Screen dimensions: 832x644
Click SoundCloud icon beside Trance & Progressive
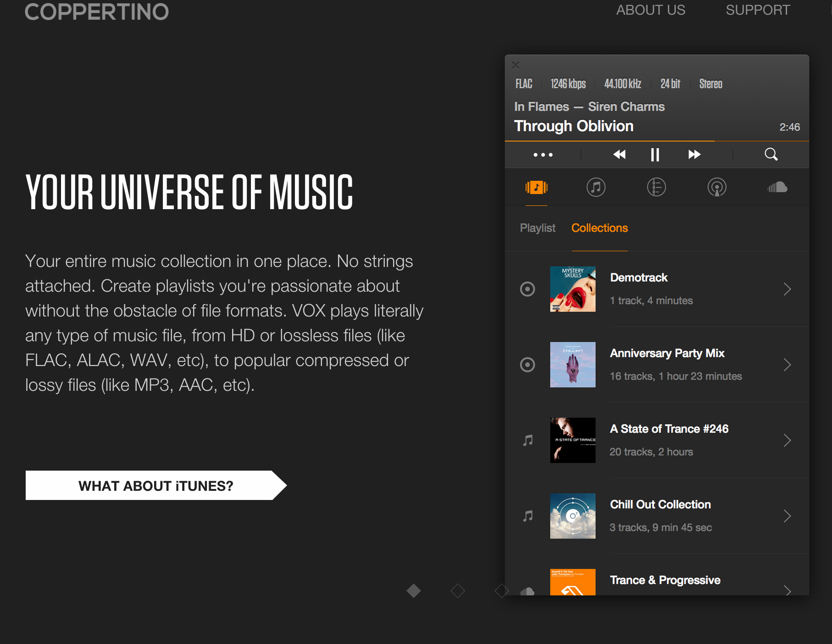[527, 591]
